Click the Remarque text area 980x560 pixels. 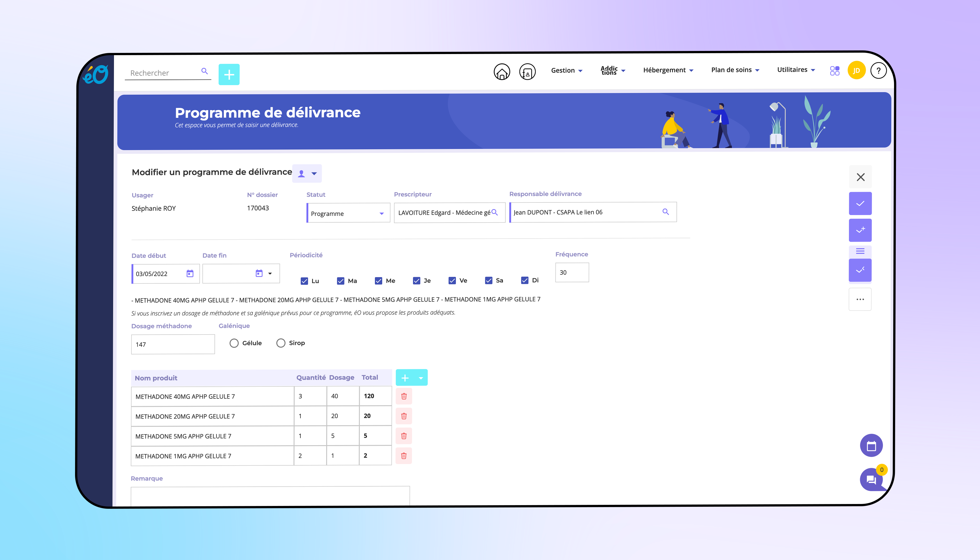[x=270, y=496]
